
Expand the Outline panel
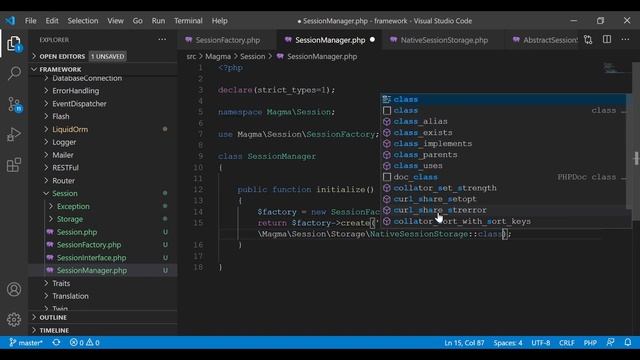point(103,317)
